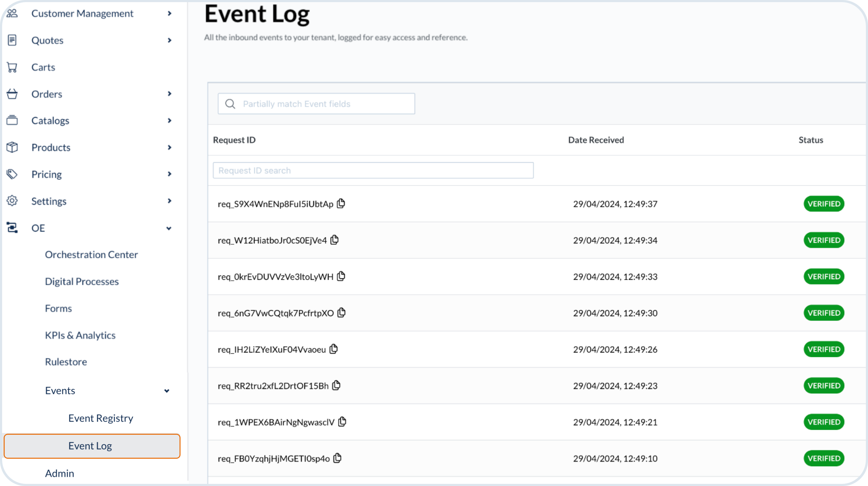Open Orchestration Center page
The image size is (868, 486).
click(x=91, y=255)
